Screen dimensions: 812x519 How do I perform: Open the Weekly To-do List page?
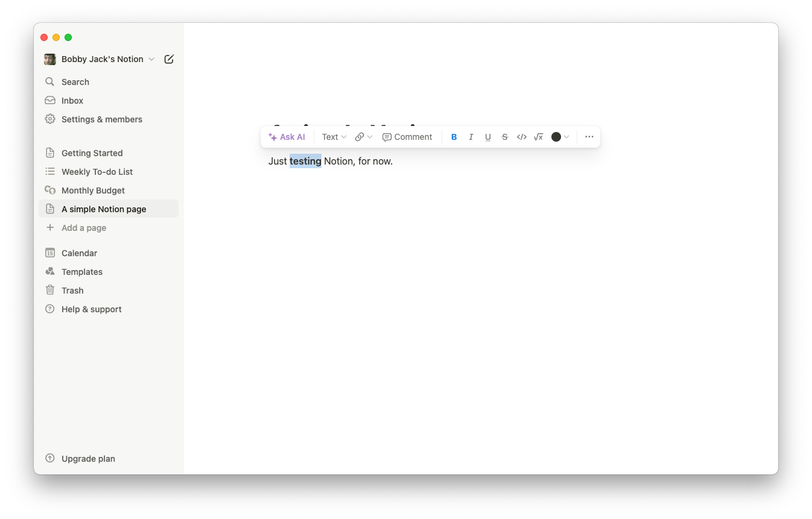tap(109, 172)
